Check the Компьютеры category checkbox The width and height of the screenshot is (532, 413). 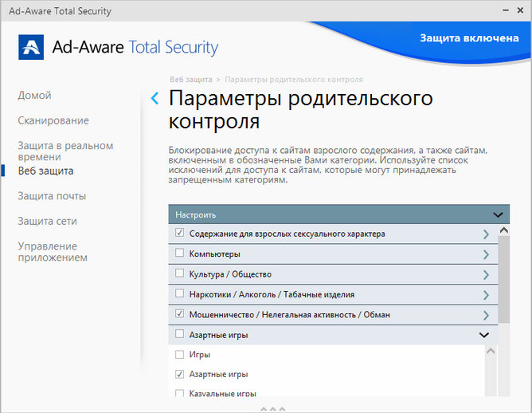pyautogui.click(x=179, y=253)
